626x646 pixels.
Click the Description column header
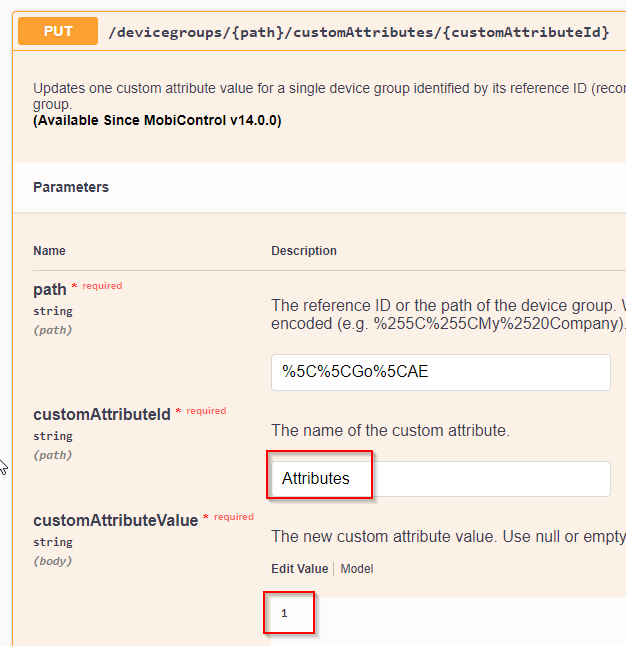pyautogui.click(x=304, y=251)
